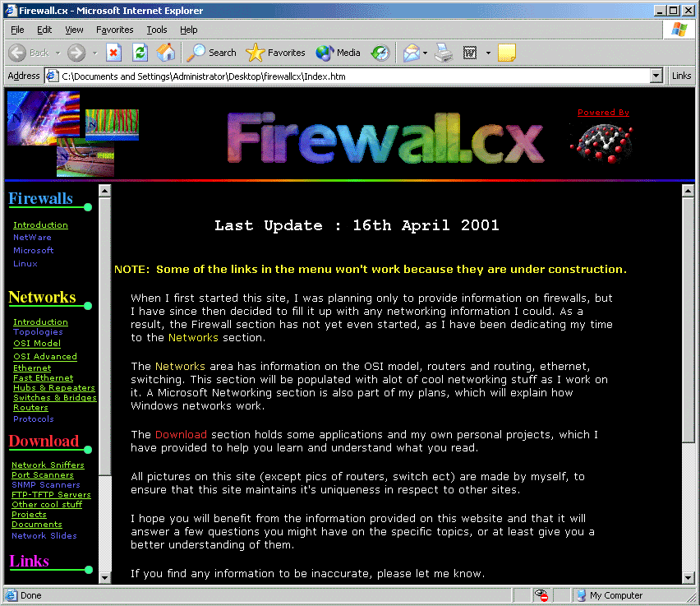Click the Links toolbar label
The width and height of the screenshot is (700, 606).
click(681, 76)
